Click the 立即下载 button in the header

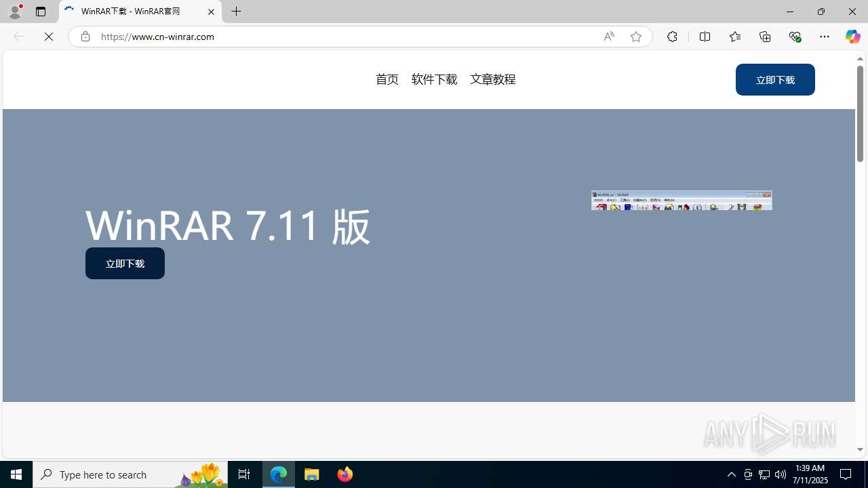click(775, 79)
